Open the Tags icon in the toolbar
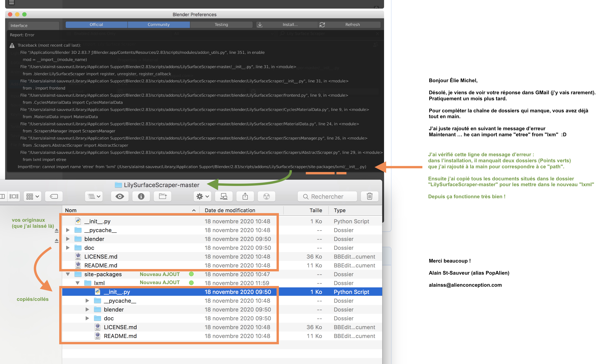This screenshot has height=364, width=613. [x=54, y=196]
